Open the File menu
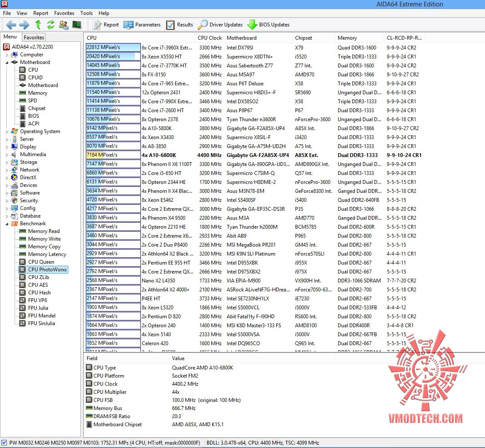This screenshot has width=485, height=448. [7, 13]
